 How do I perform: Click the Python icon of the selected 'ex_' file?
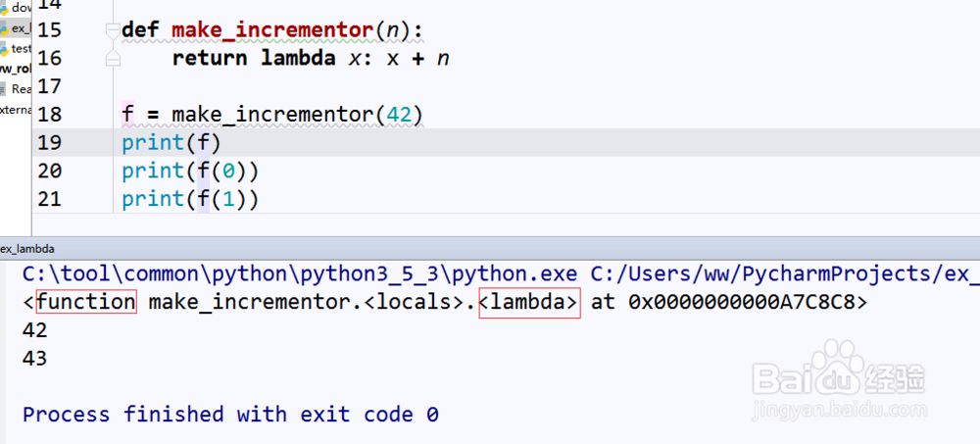[x=4, y=28]
